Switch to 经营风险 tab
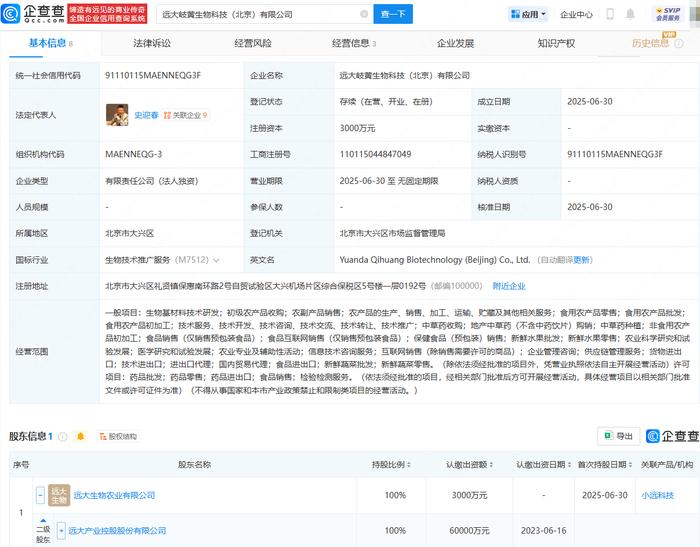This screenshot has width=700, height=547. pos(253,43)
